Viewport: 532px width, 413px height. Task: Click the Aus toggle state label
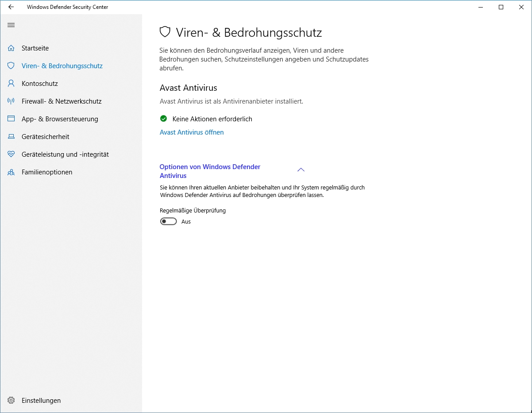(186, 221)
